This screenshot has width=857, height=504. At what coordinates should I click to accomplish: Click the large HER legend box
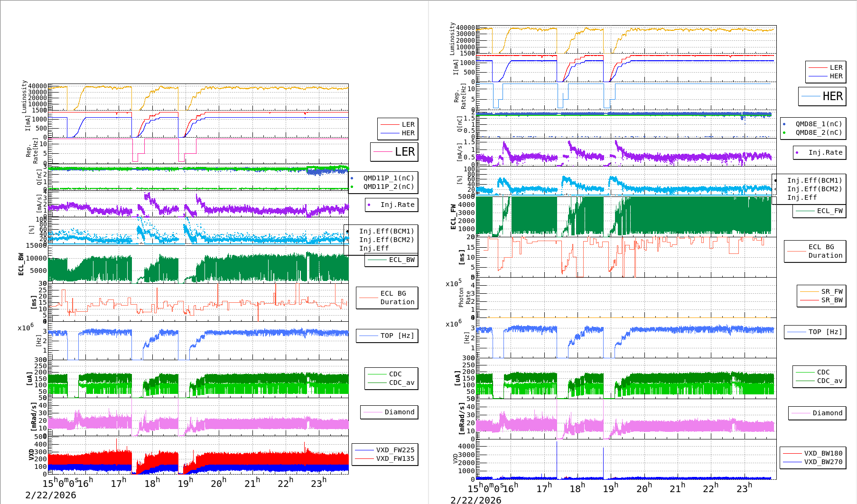pyautogui.click(x=822, y=96)
